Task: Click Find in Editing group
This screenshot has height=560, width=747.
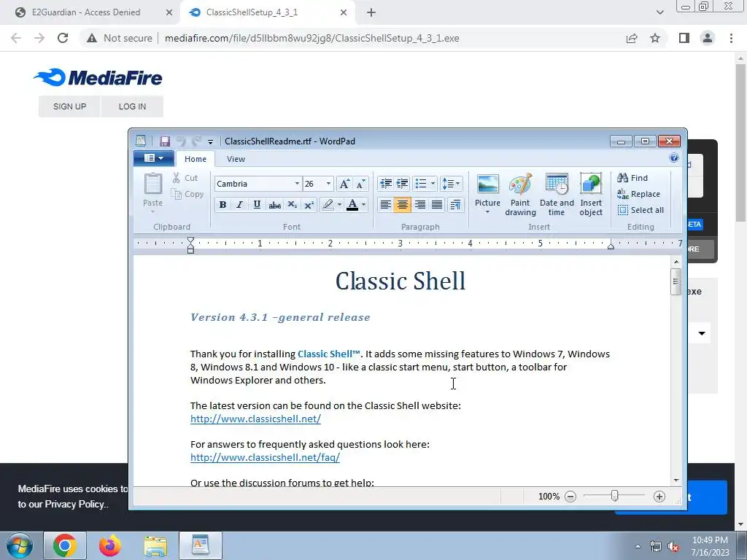Action: 632,178
